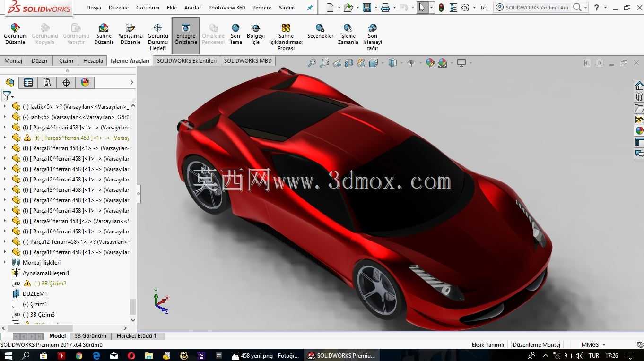Open the 458 yeni.png Photos taskbar window

[x=265, y=355]
